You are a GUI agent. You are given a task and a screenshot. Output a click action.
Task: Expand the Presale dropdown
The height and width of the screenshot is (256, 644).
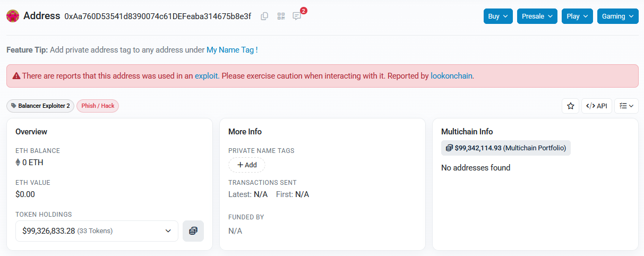(537, 16)
